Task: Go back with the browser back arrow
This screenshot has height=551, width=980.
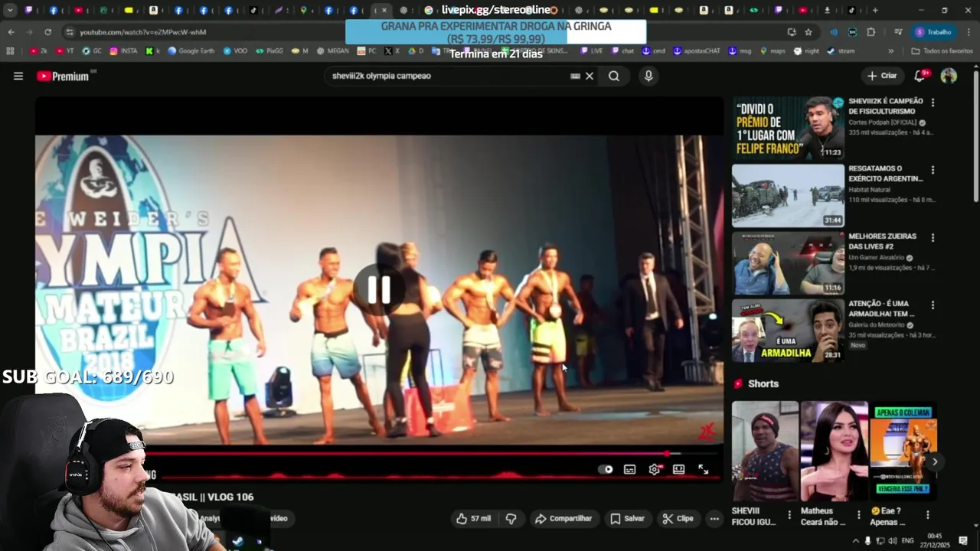Action: pyautogui.click(x=11, y=32)
